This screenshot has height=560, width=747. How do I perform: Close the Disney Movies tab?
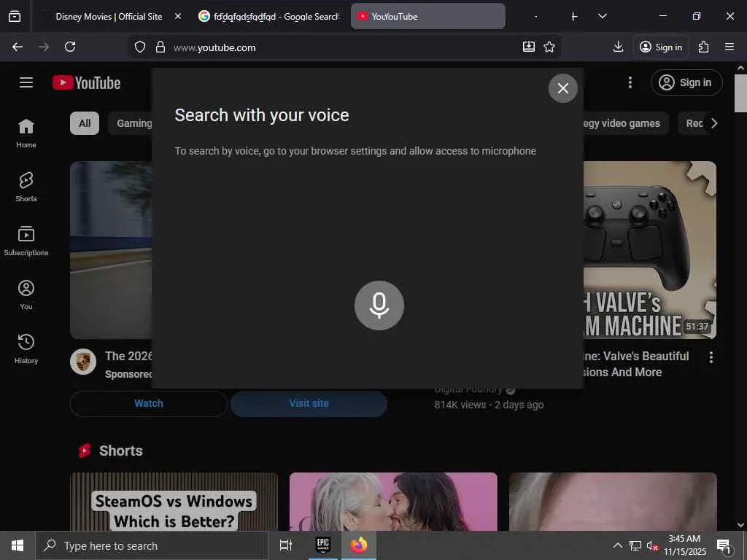click(178, 16)
